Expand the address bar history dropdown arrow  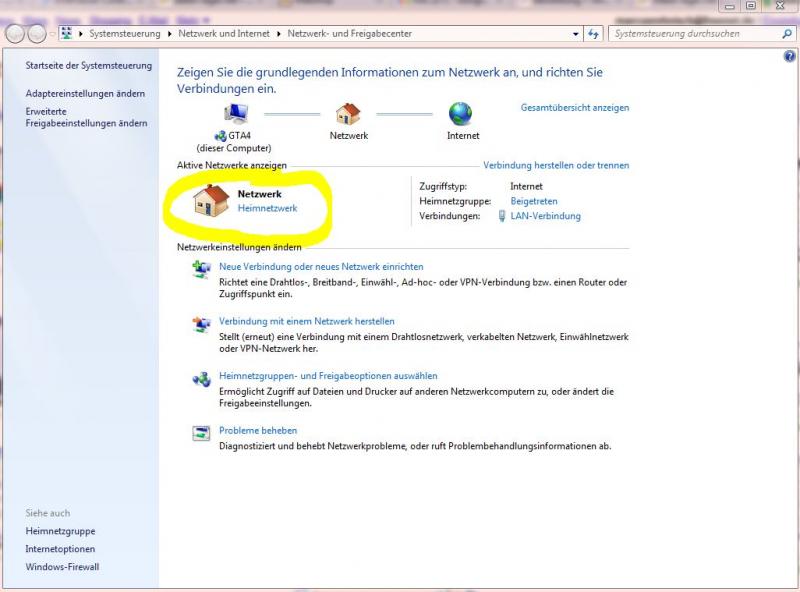pyautogui.click(x=575, y=34)
